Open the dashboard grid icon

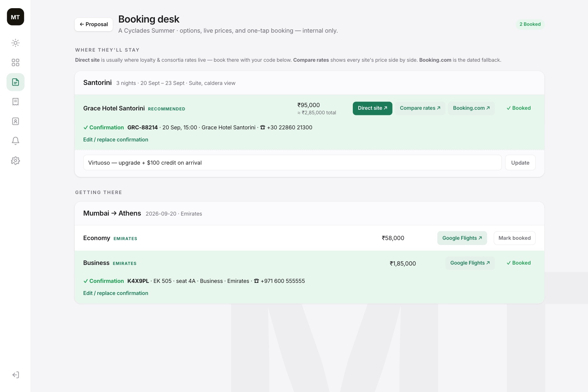pyautogui.click(x=15, y=62)
